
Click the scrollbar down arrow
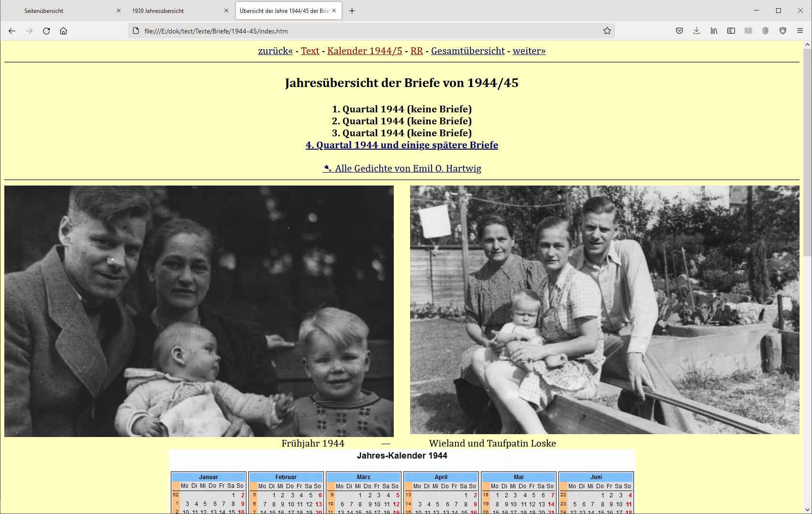coord(807,509)
